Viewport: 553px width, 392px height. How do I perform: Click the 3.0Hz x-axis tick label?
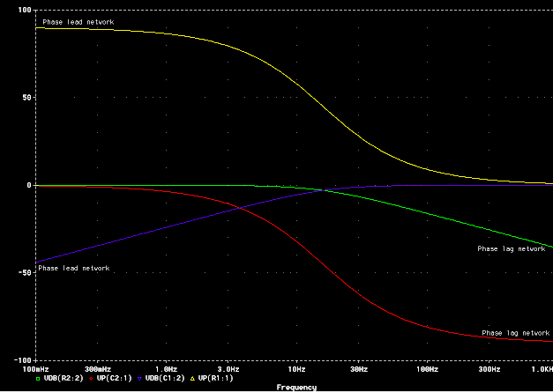pyautogui.click(x=228, y=368)
